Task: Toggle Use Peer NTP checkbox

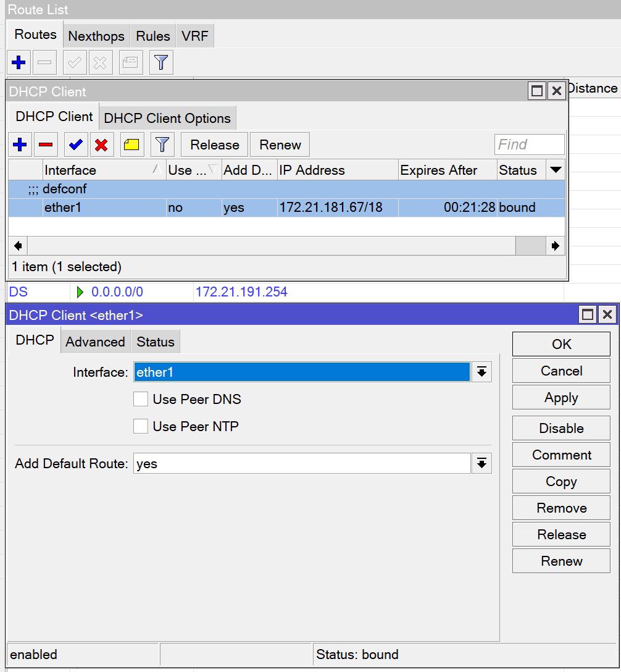Action: (141, 426)
